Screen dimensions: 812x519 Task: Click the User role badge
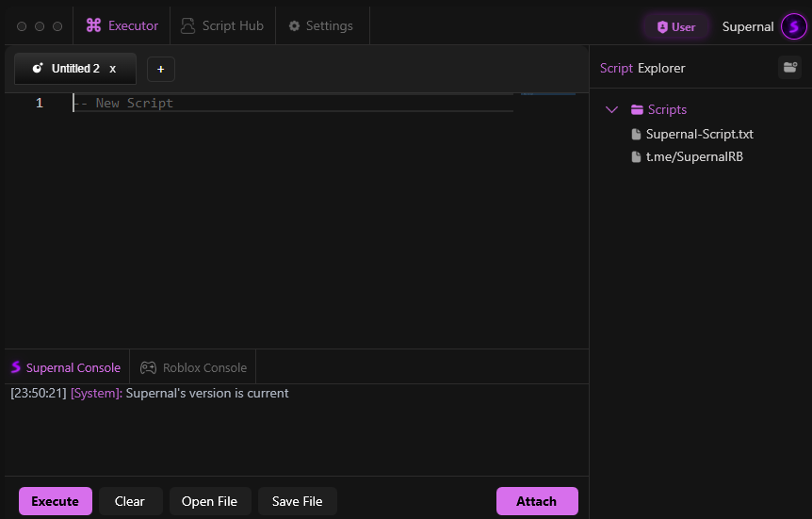[675, 27]
